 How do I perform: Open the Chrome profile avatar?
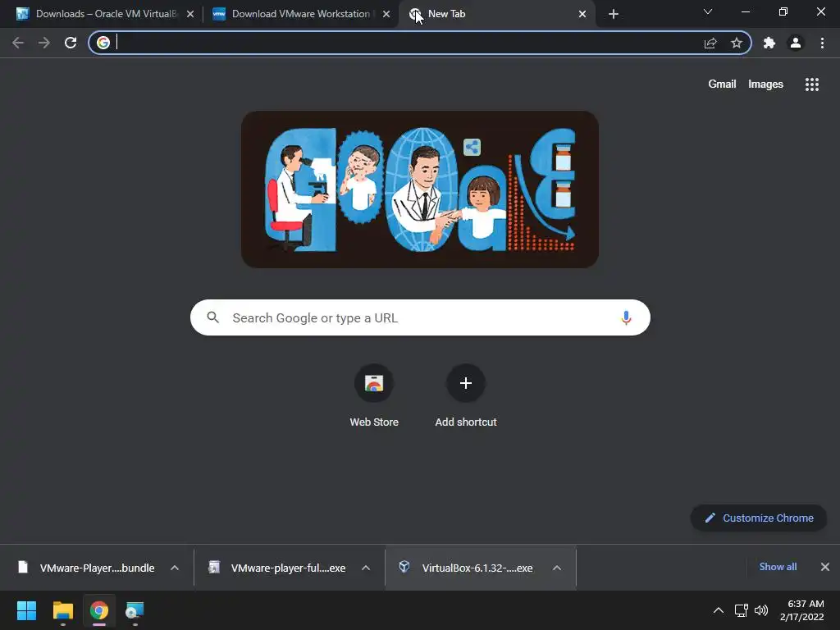(x=796, y=43)
